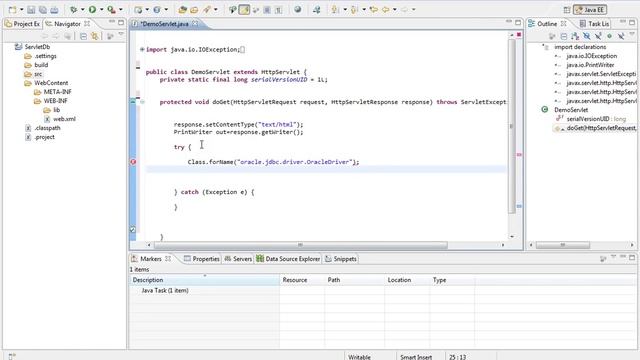
Task: Open the Data Source Explorer tab
Action: [288, 259]
